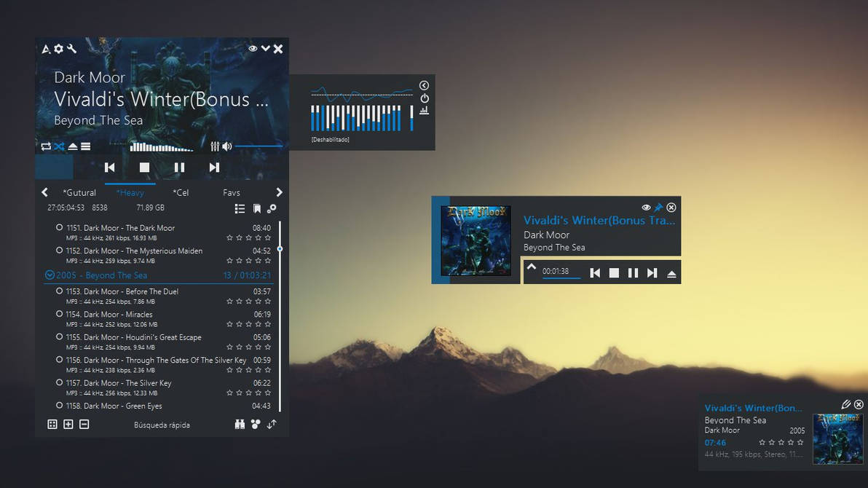Stop playback in mini player

point(614,272)
